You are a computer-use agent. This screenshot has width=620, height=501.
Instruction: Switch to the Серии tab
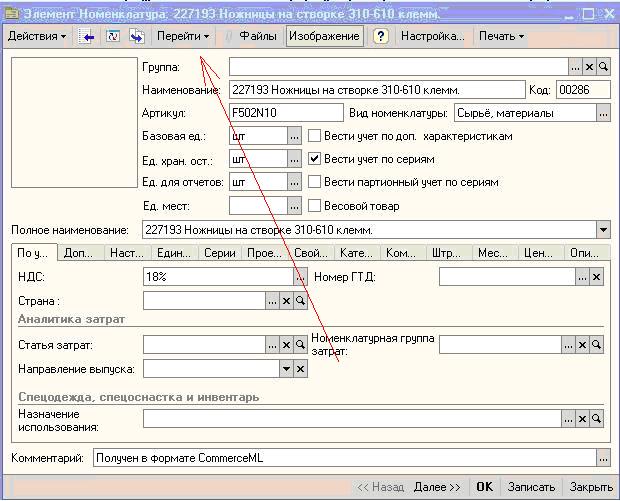[x=219, y=254]
